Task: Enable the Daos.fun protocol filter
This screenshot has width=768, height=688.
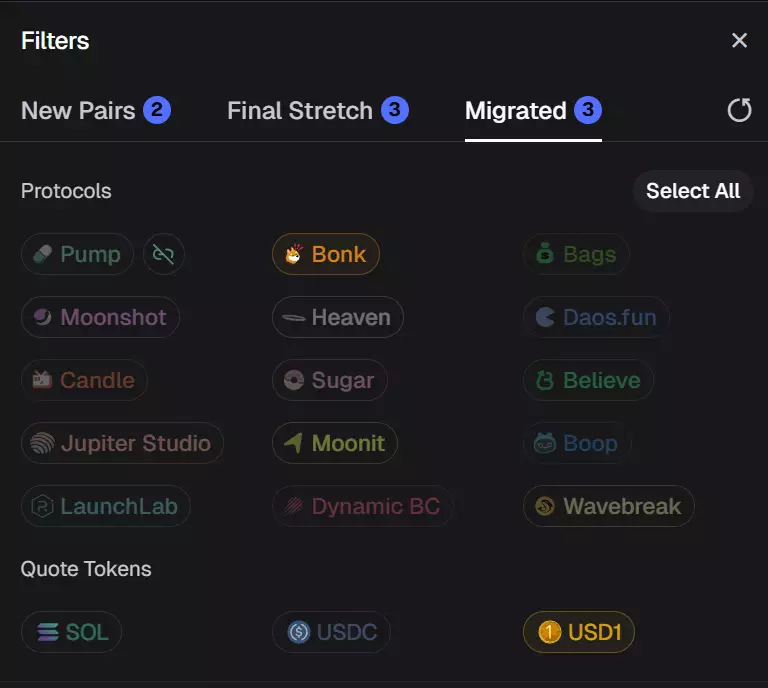Action: pyautogui.click(x=596, y=317)
